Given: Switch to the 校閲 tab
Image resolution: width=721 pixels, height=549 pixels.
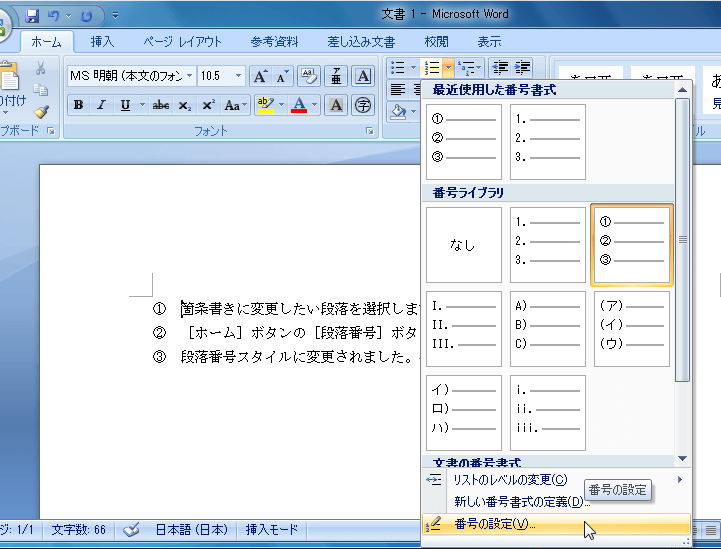Looking at the screenshot, I should click(x=436, y=42).
